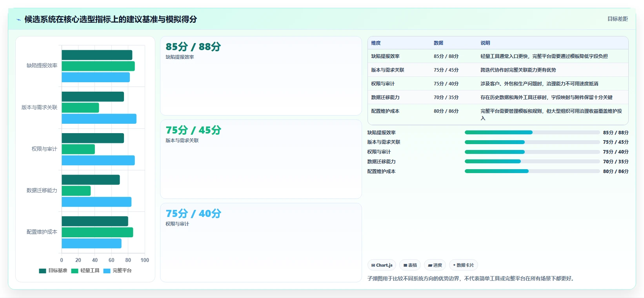
Task: Click the header icon beside the title
Action: click(18, 19)
